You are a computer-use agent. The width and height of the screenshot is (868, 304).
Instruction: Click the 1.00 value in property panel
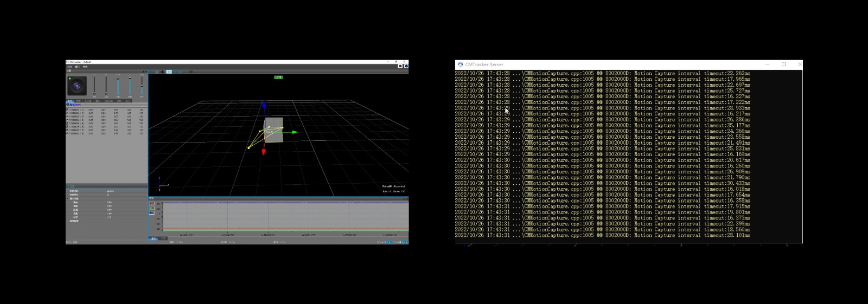tap(110, 214)
